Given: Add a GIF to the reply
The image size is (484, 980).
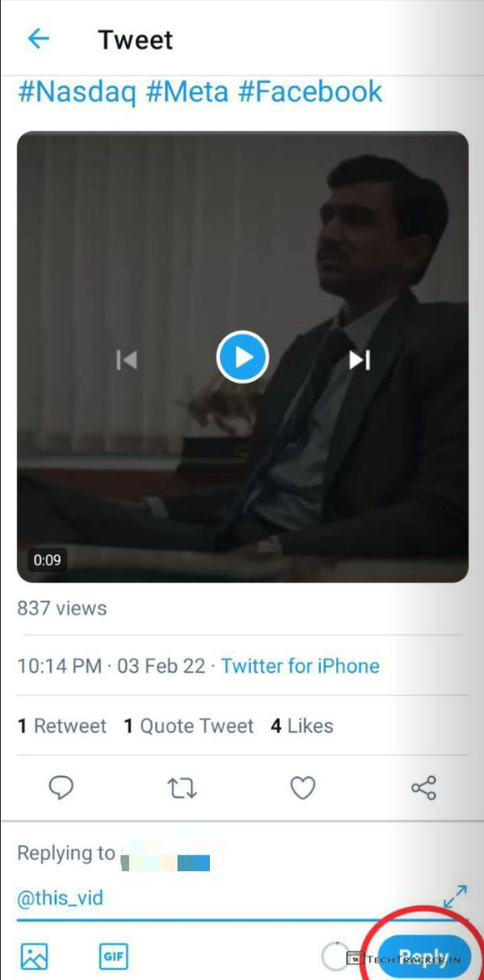Looking at the screenshot, I should (113, 956).
